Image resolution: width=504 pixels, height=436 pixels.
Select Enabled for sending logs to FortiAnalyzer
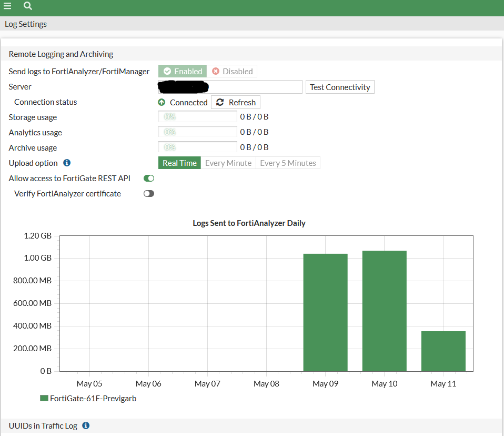tap(183, 72)
